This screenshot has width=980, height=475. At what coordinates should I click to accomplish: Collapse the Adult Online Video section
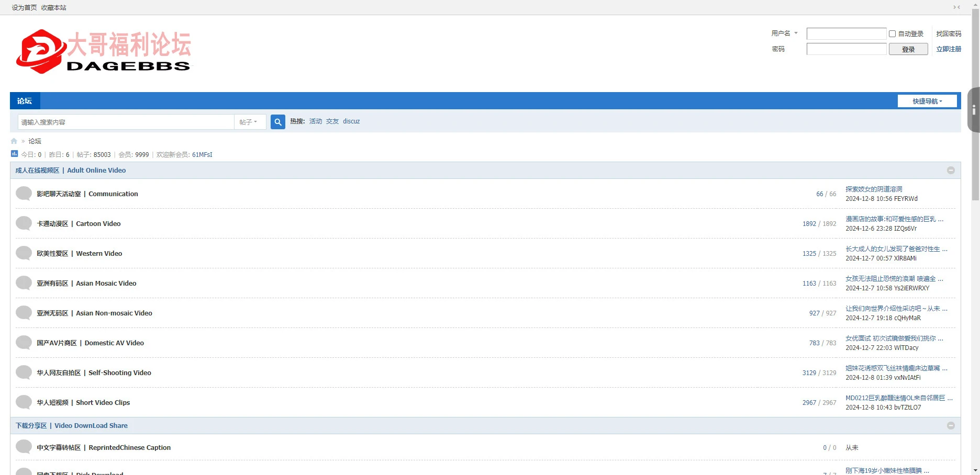pyautogui.click(x=951, y=171)
